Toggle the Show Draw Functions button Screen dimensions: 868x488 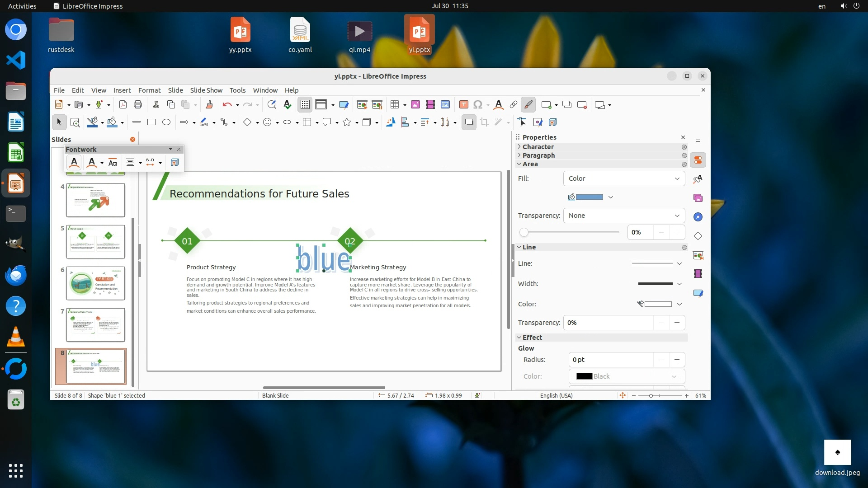click(x=528, y=105)
